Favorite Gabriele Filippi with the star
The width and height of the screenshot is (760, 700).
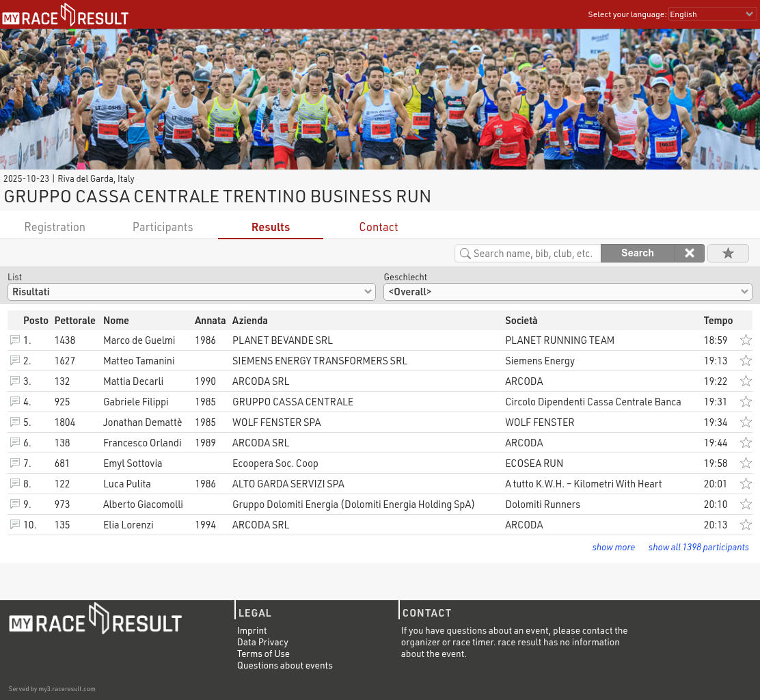click(x=746, y=401)
